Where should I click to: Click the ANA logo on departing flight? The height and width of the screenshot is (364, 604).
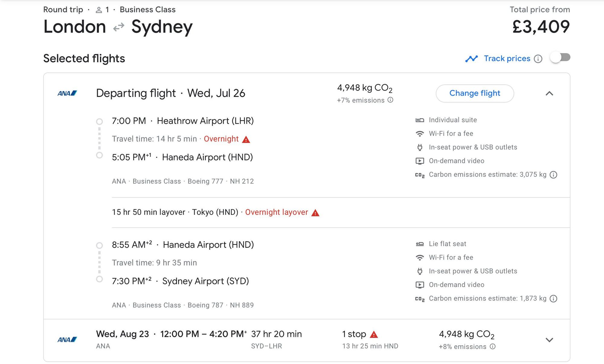point(67,93)
